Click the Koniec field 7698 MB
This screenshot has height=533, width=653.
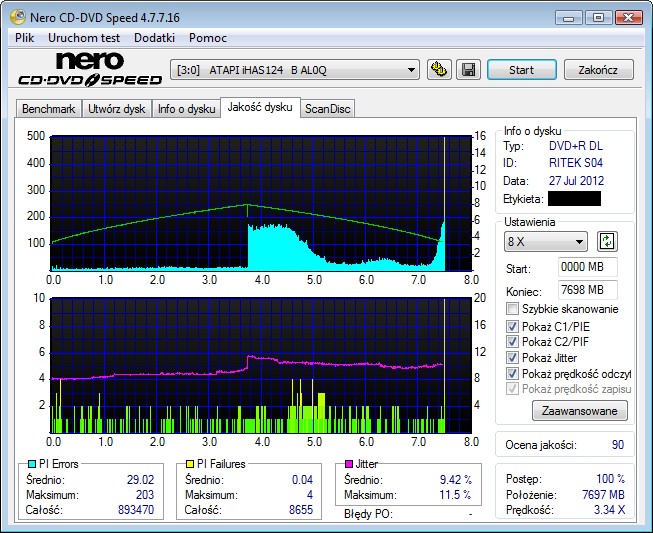587,289
